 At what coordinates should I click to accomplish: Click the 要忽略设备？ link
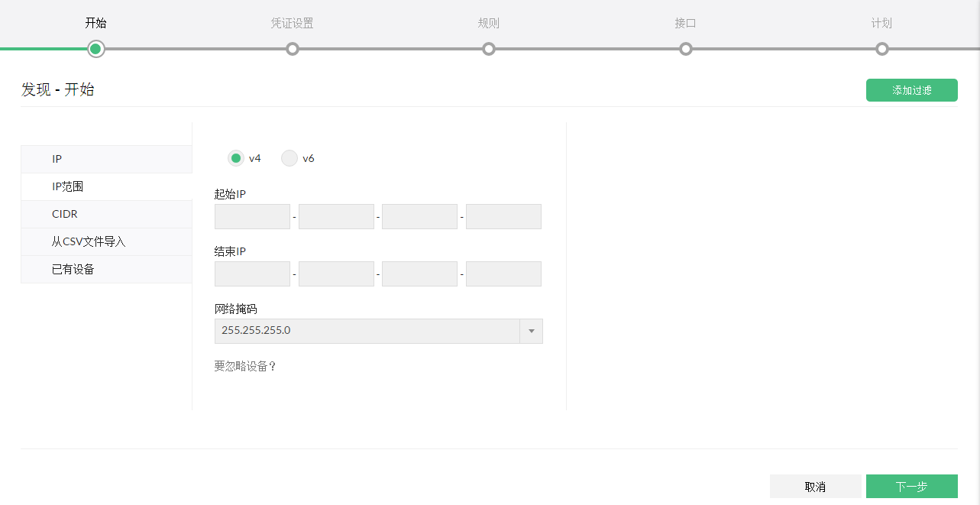point(245,366)
